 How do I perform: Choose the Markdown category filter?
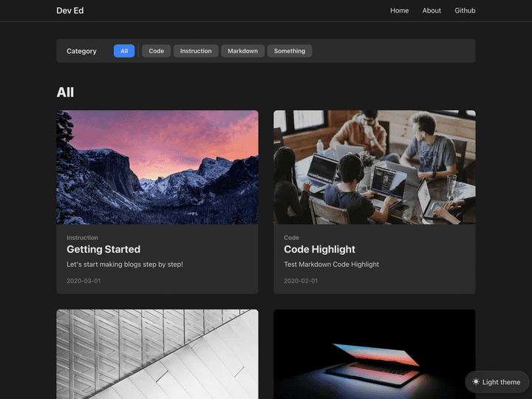(x=242, y=51)
